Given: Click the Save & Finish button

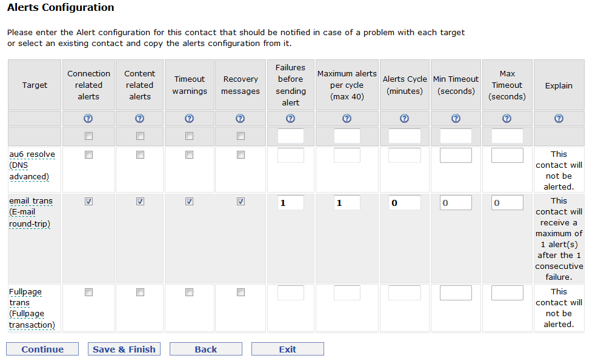Looking at the screenshot, I should 124,349.
